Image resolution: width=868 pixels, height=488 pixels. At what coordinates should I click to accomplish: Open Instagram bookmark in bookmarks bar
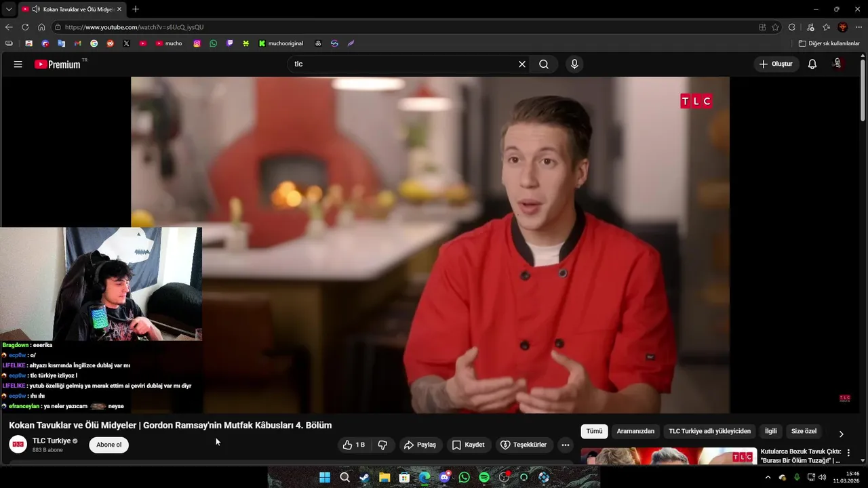pos(197,43)
